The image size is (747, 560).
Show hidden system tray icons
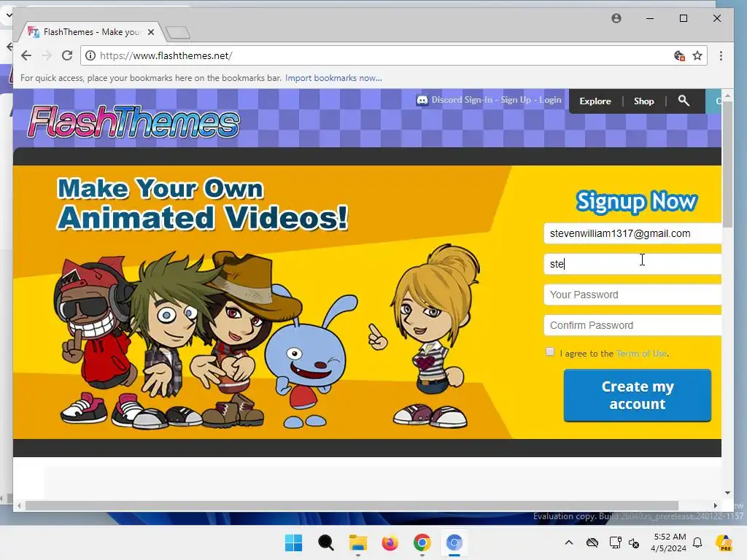pos(569,542)
